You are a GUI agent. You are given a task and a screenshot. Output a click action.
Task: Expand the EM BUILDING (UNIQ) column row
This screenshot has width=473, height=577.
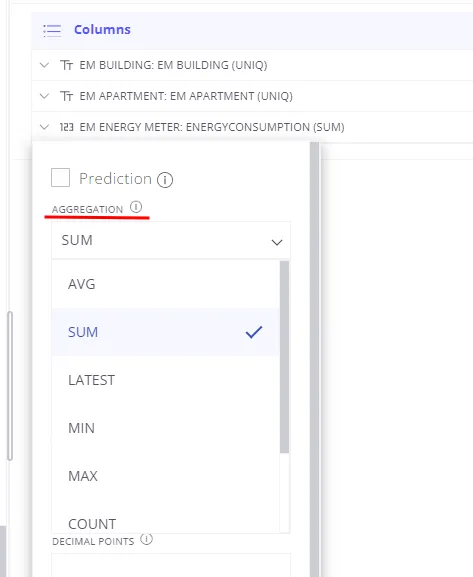[44, 65]
